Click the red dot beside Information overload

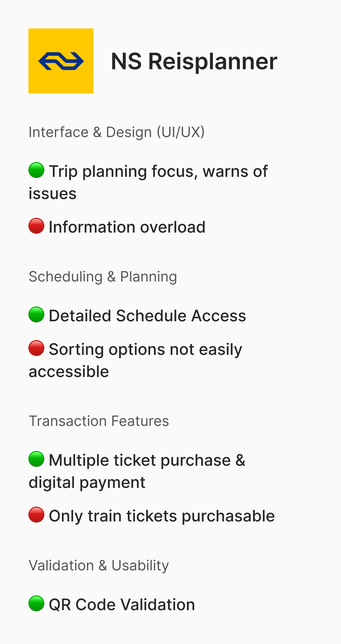point(36,226)
